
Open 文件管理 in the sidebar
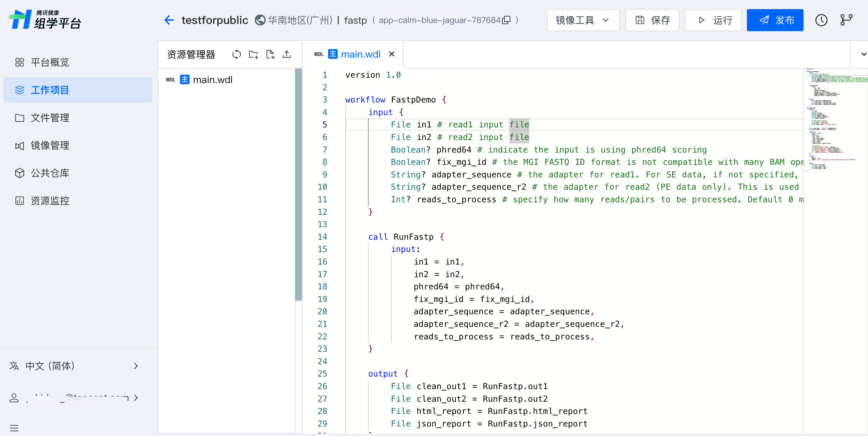pyautogui.click(x=50, y=118)
